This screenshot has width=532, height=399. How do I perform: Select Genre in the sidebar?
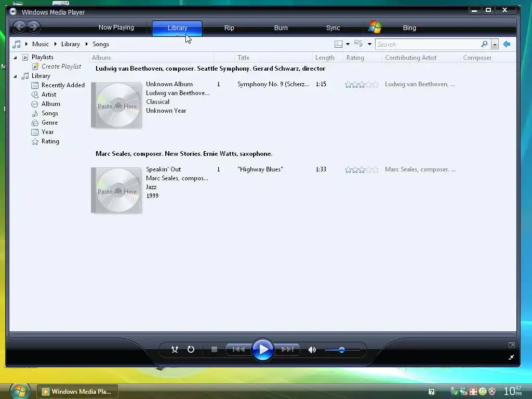point(49,123)
